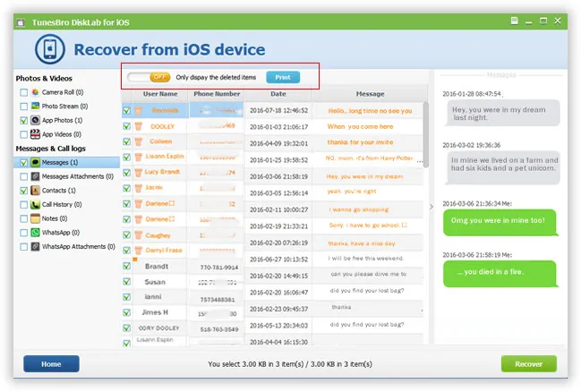This screenshot has height=392, width=581.
Task: Click the Messages Attachments paperclip icon
Action: tap(35, 176)
